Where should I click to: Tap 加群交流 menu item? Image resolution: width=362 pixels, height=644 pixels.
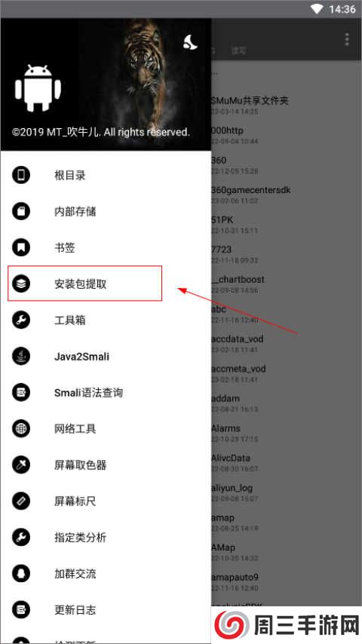click(106, 573)
